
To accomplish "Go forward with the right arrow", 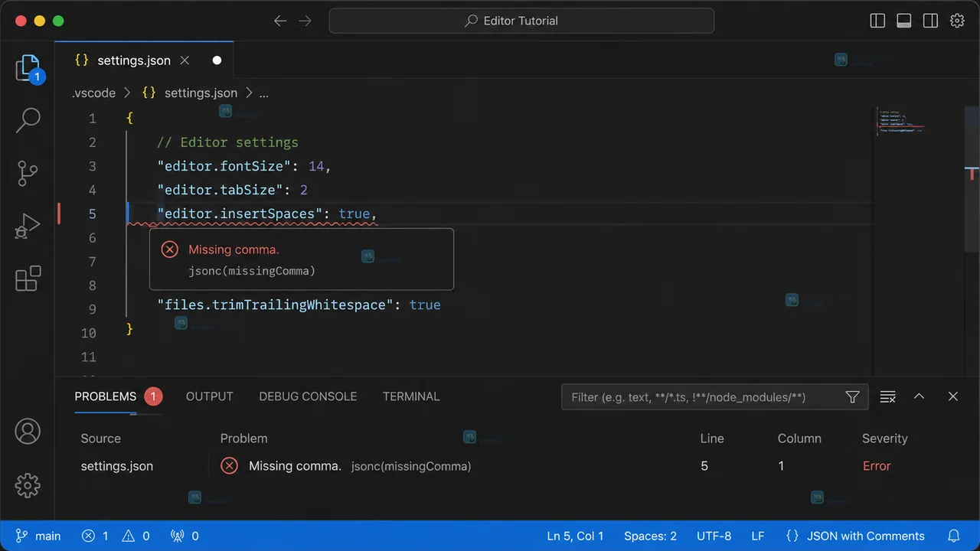I will click(305, 21).
